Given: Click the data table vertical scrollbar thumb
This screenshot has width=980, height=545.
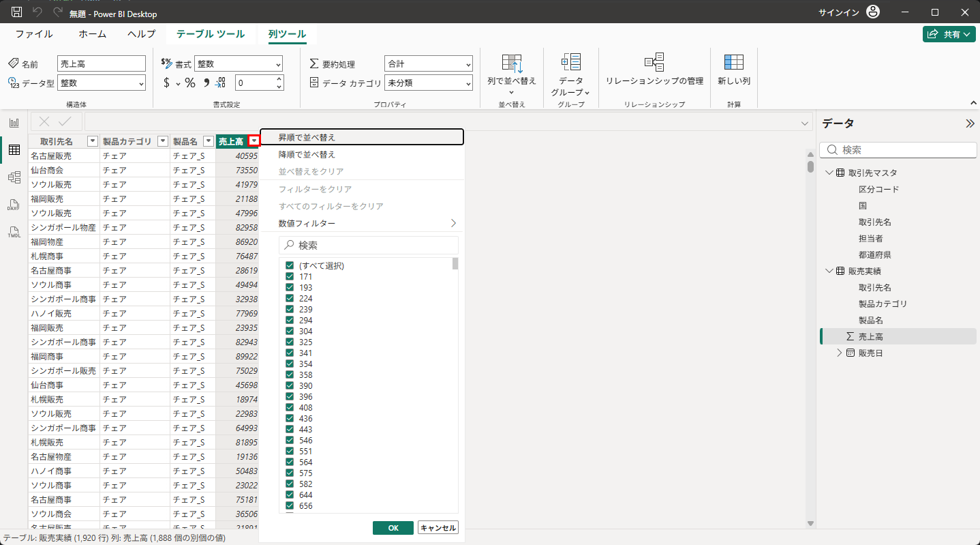Looking at the screenshot, I should (x=810, y=166).
